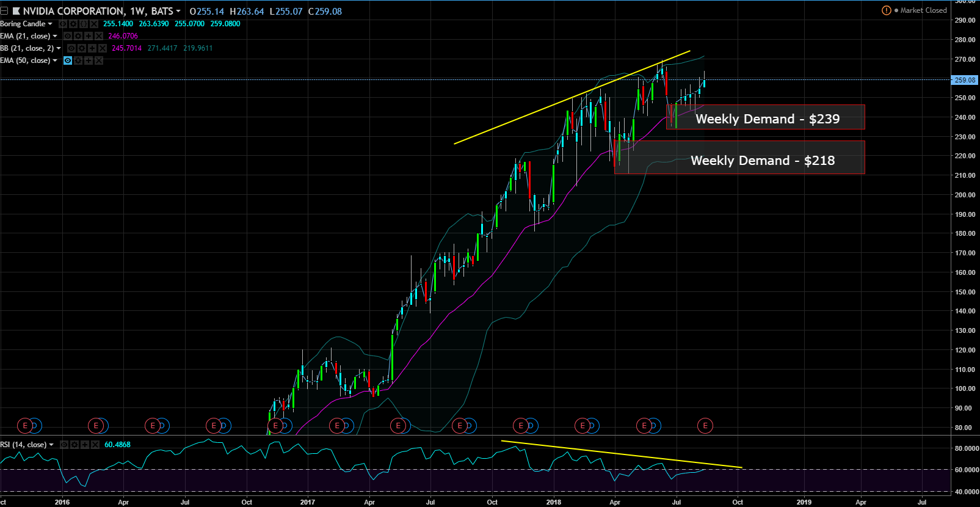Click the BB upper value 271.4417
The width and height of the screenshot is (980, 507).
(x=162, y=48)
